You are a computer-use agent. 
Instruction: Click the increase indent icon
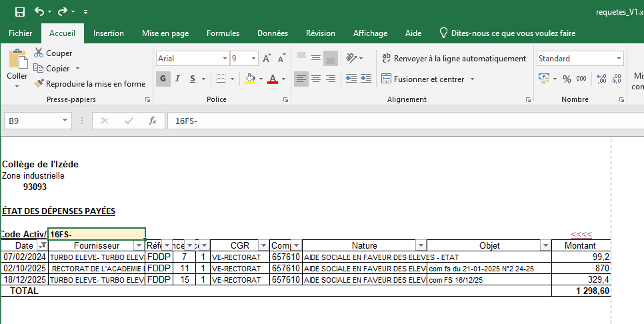point(365,79)
